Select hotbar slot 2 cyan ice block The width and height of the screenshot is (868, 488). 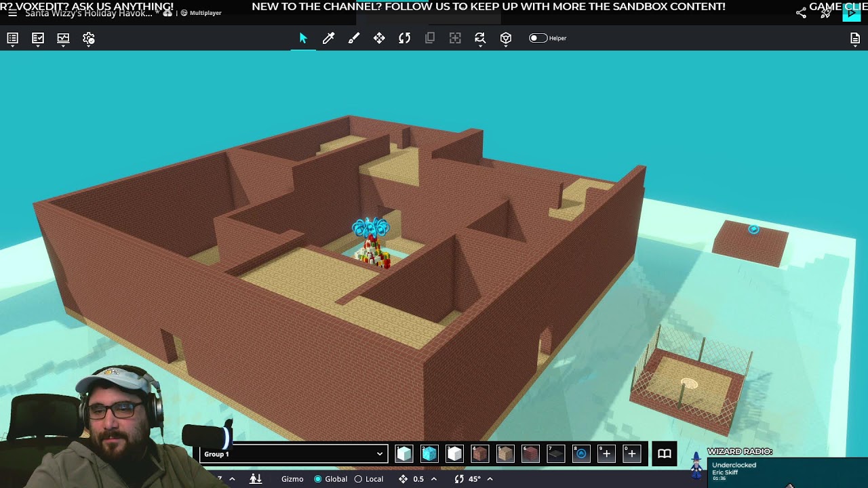[429, 454]
